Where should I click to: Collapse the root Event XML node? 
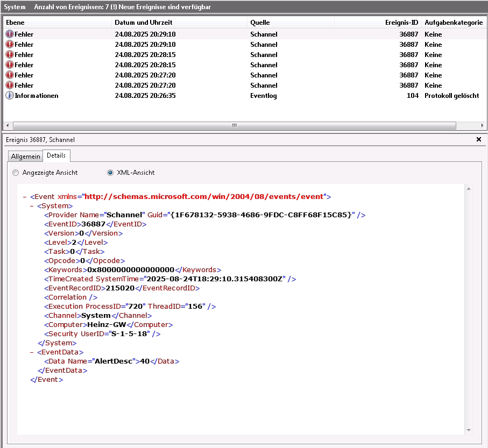coord(25,197)
